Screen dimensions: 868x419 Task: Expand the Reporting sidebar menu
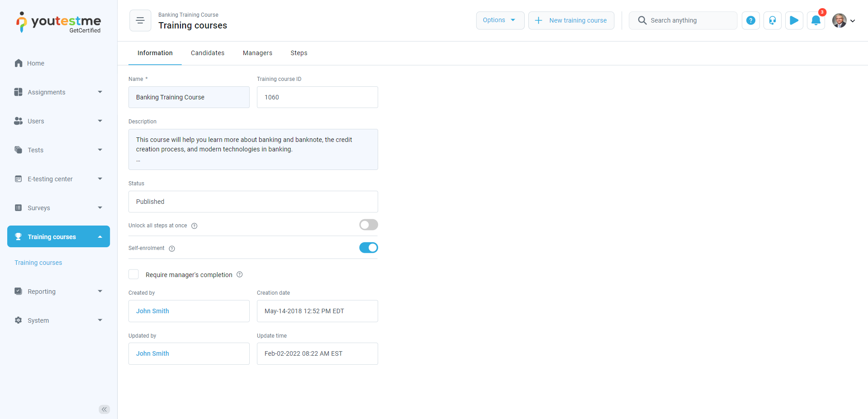[59, 292]
